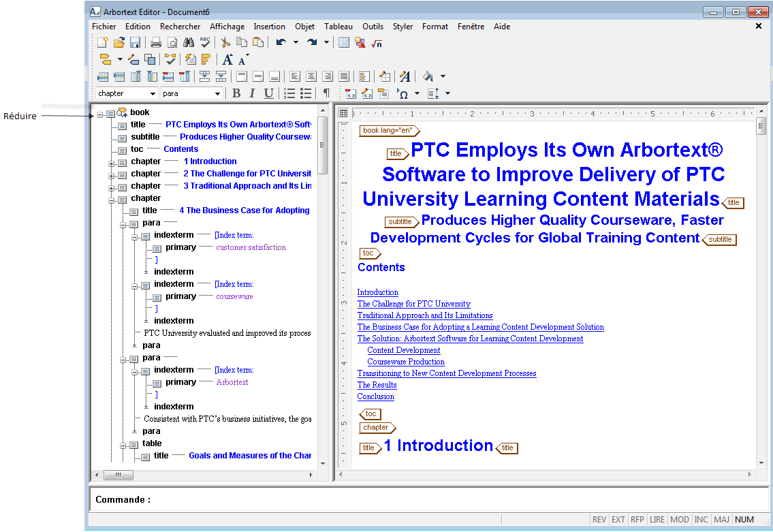Screen dimensions: 773x532
Task: Click the square-root Insert Equation icon
Action: tap(377, 44)
